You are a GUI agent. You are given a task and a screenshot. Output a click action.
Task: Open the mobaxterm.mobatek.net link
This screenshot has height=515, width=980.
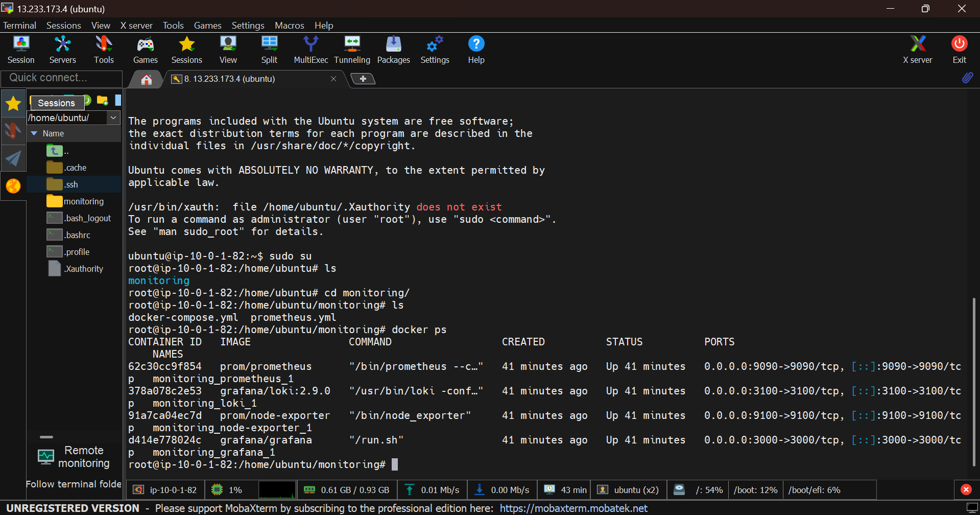(573, 508)
